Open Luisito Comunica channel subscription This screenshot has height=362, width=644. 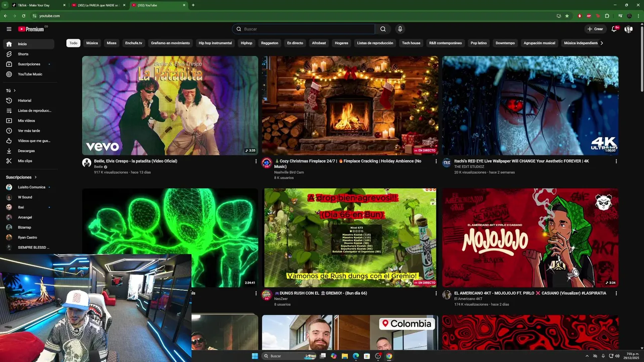[28, 187]
